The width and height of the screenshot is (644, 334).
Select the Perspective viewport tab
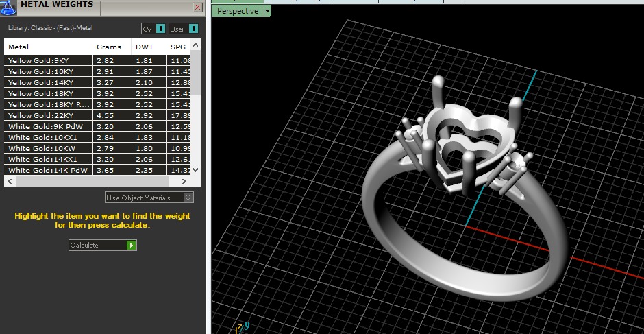tap(238, 11)
